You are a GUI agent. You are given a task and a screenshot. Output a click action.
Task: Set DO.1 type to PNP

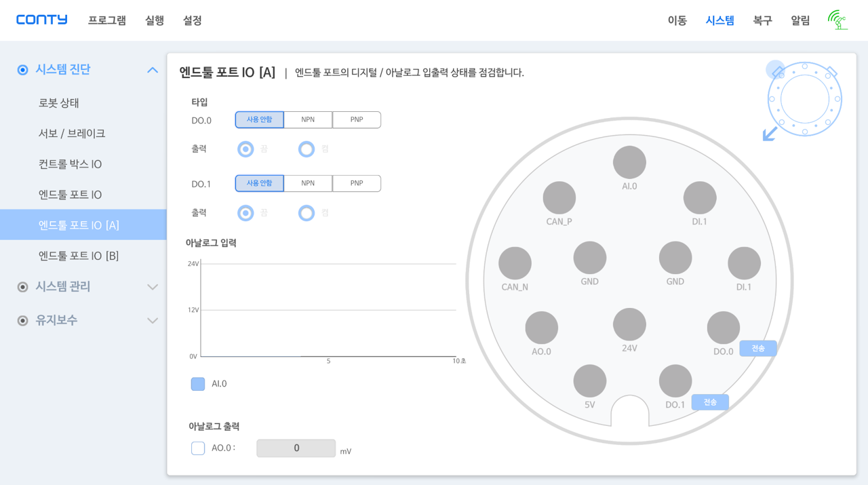point(356,183)
